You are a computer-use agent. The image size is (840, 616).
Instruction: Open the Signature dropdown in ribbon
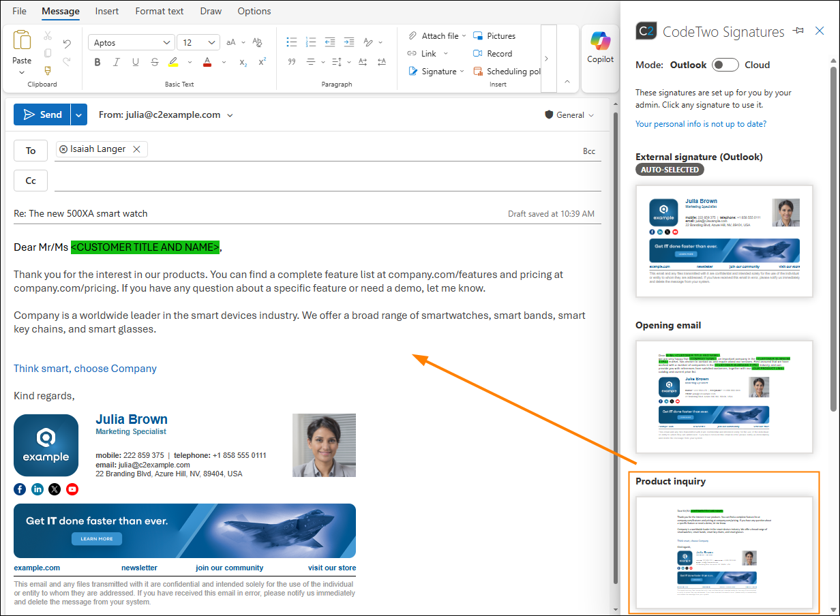click(x=462, y=72)
